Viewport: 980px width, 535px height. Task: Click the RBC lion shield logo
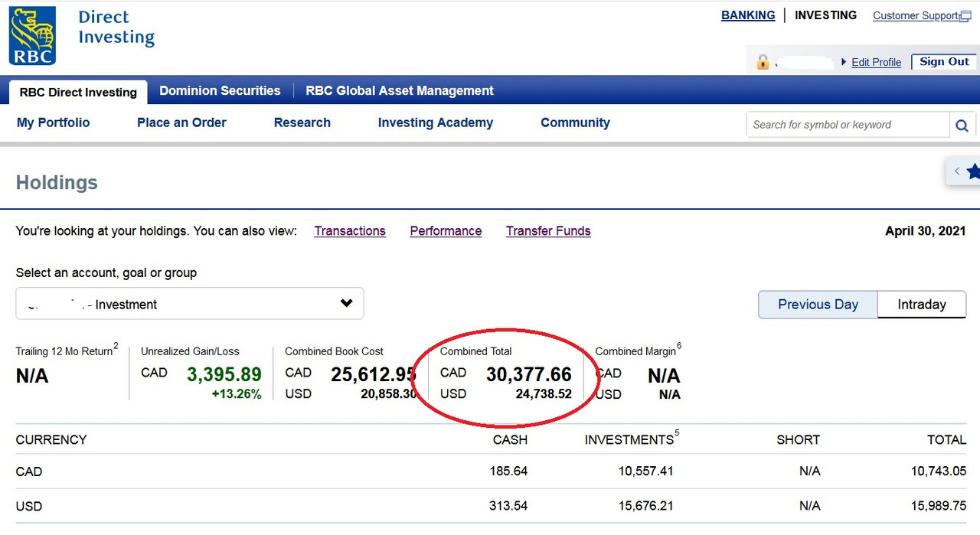32,36
